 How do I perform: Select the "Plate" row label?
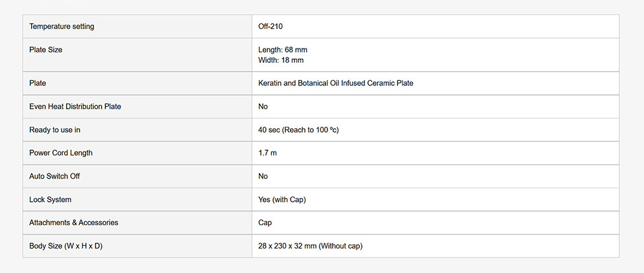tap(38, 83)
